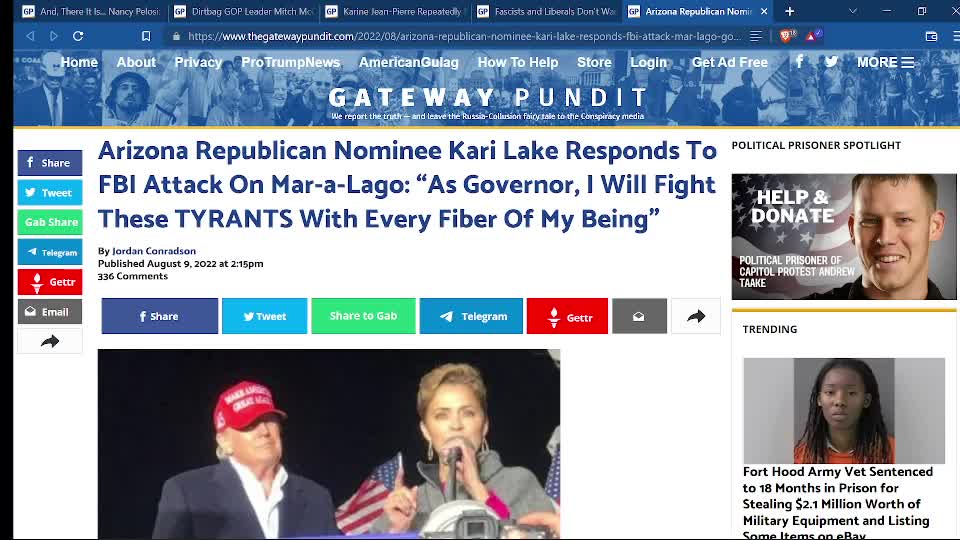960x540 pixels.
Task: Reload the page with the refresh icon
Action: coord(78,36)
